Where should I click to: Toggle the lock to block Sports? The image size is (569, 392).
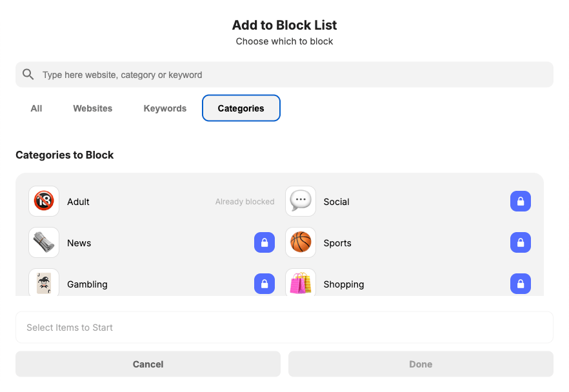click(521, 242)
